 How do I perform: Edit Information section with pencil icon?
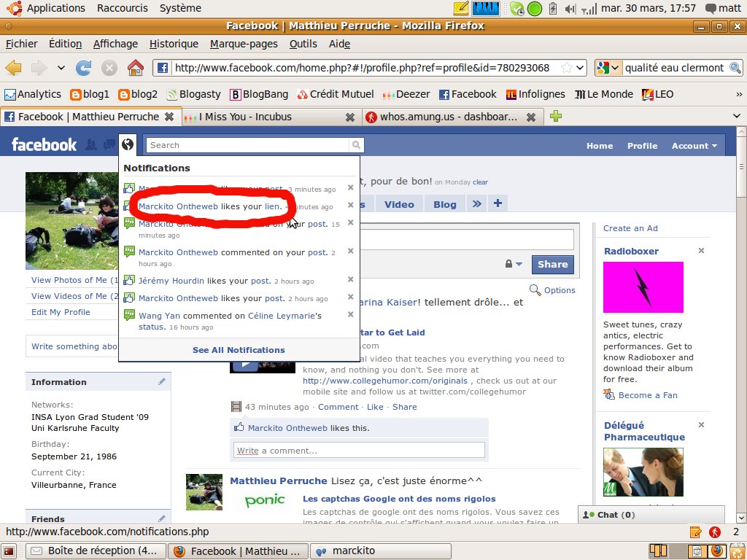click(x=162, y=381)
